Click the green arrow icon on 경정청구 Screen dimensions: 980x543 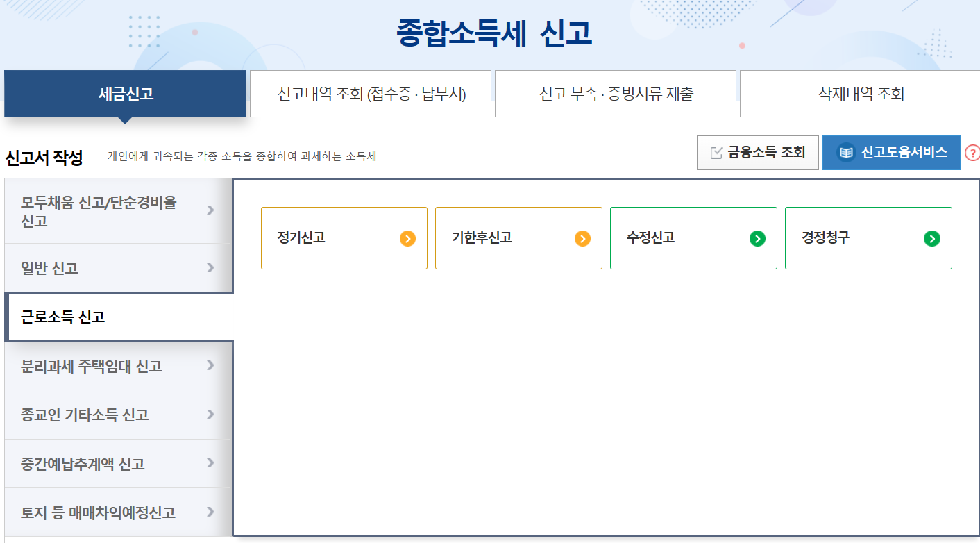(932, 239)
